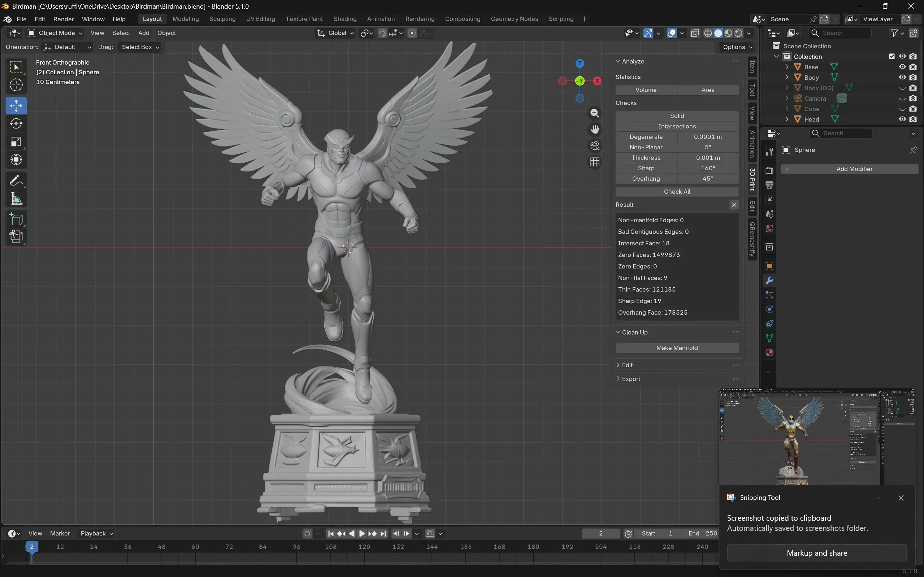Activate the Scale tool
The width and height of the screenshot is (924, 577).
click(x=16, y=141)
